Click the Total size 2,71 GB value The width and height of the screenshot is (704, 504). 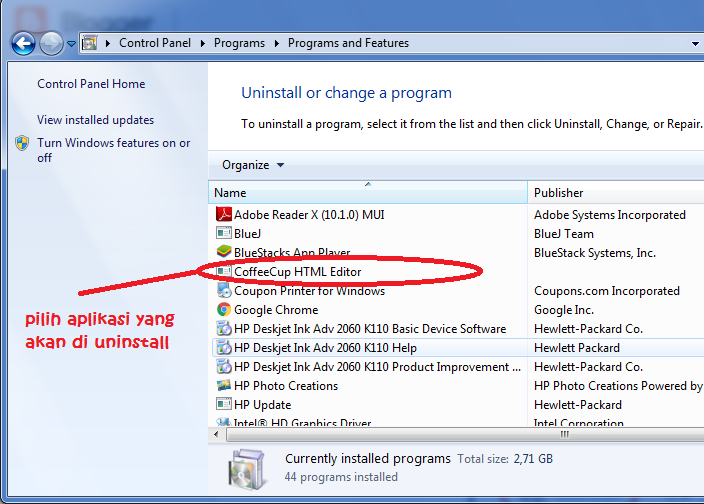[x=533, y=459]
